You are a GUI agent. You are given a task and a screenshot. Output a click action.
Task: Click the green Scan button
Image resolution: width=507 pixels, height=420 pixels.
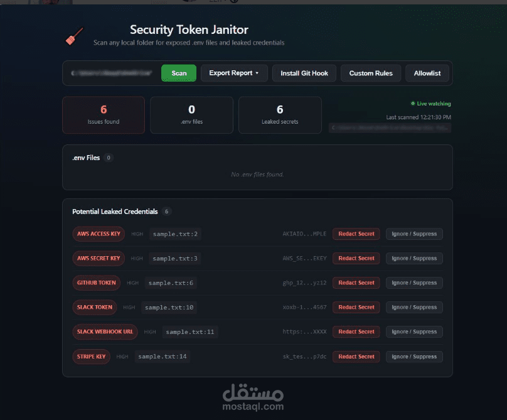tap(179, 73)
